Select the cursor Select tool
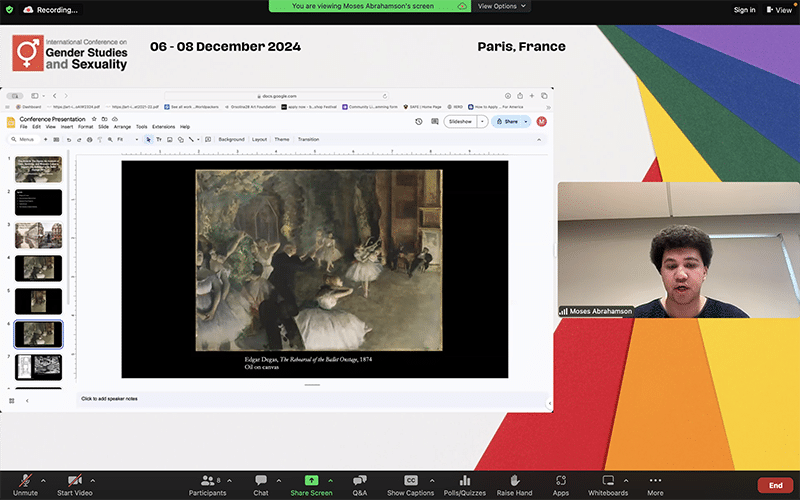Screen dimensions: 800x500 click(148, 139)
